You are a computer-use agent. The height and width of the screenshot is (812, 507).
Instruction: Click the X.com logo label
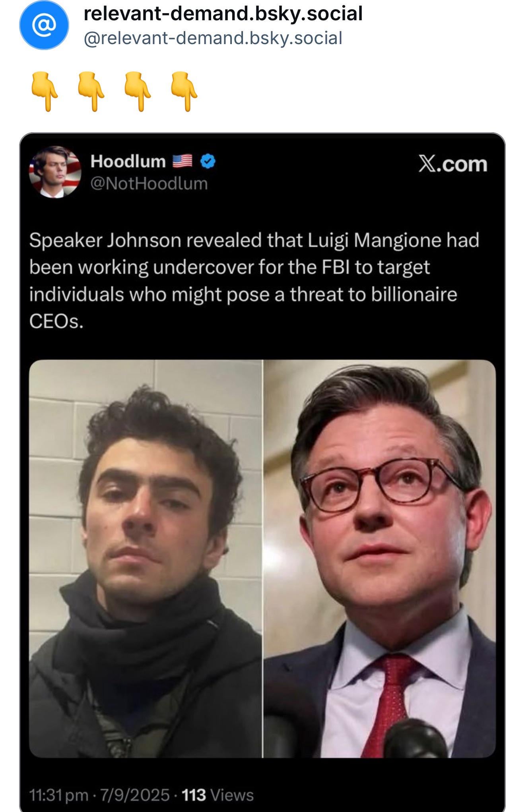pos(453,164)
